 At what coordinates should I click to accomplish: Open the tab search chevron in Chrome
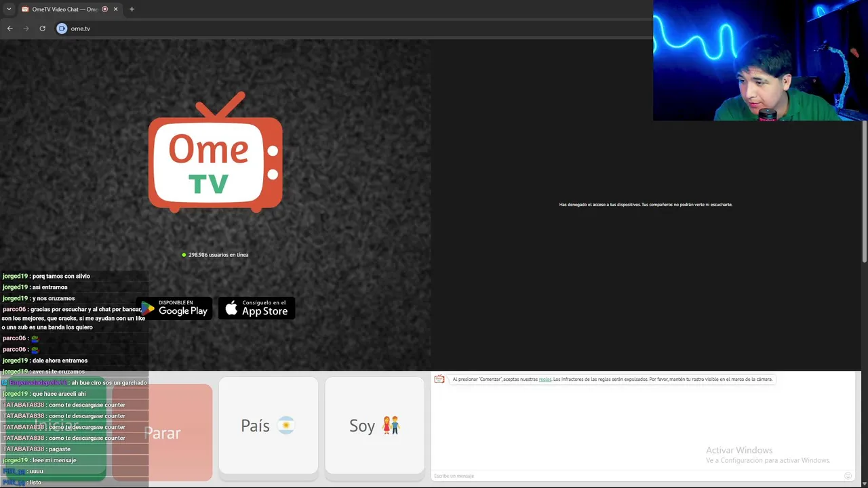click(9, 9)
